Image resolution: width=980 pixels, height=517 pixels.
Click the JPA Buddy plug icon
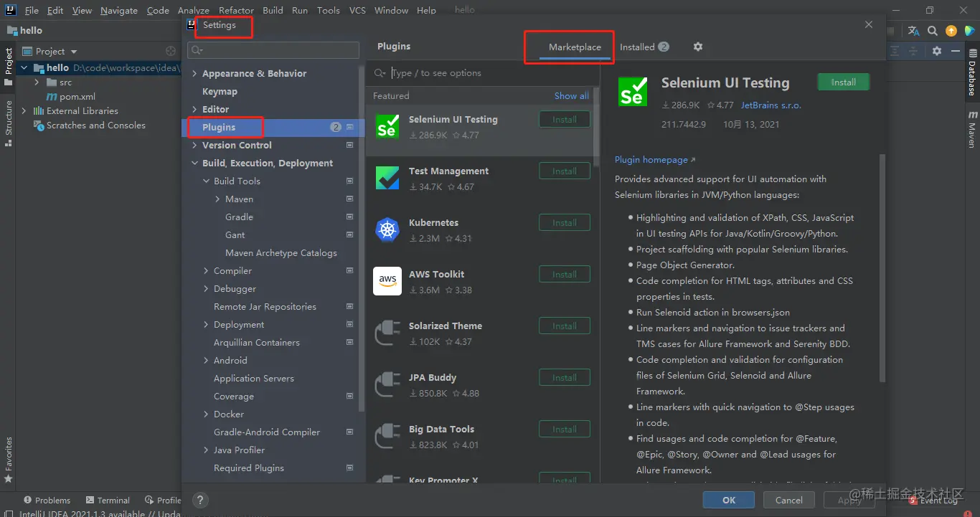pyautogui.click(x=387, y=385)
